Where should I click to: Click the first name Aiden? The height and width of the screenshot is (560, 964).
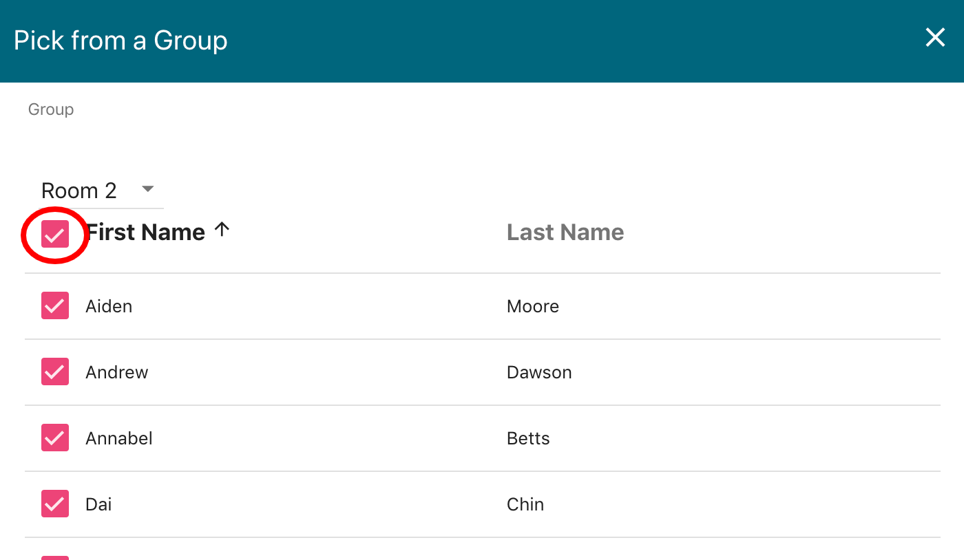point(109,306)
